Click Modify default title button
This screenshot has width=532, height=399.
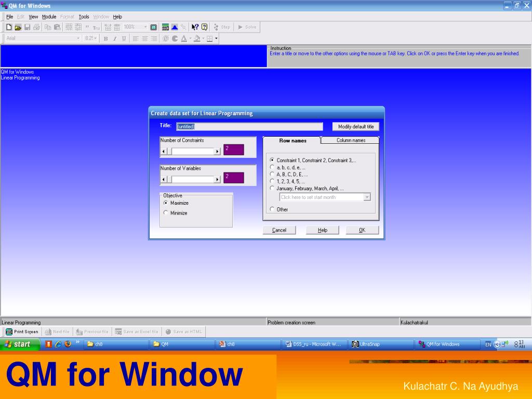(x=355, y=127)
